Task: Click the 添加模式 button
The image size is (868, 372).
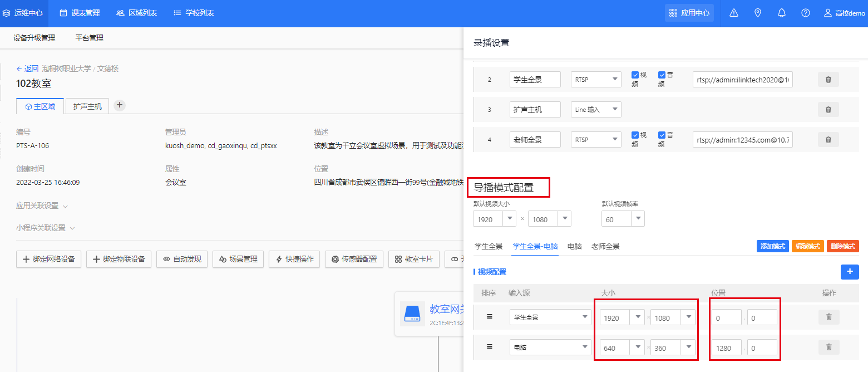Action: [x=772, y=246]
